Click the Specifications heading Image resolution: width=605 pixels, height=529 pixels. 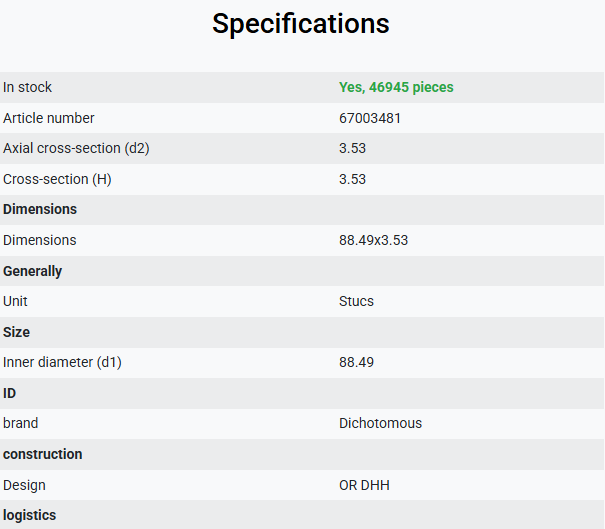point(301,24)
